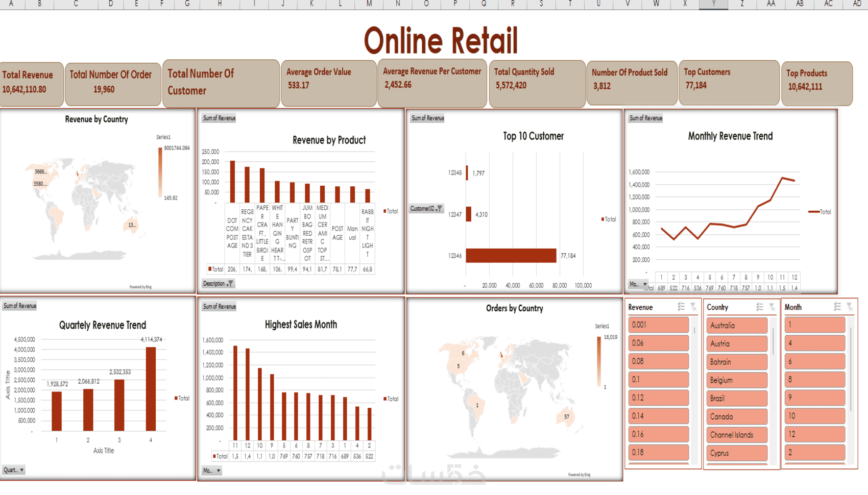
Task: Choose month 2 in the Month slicer
Action: [x=815, y=452]
